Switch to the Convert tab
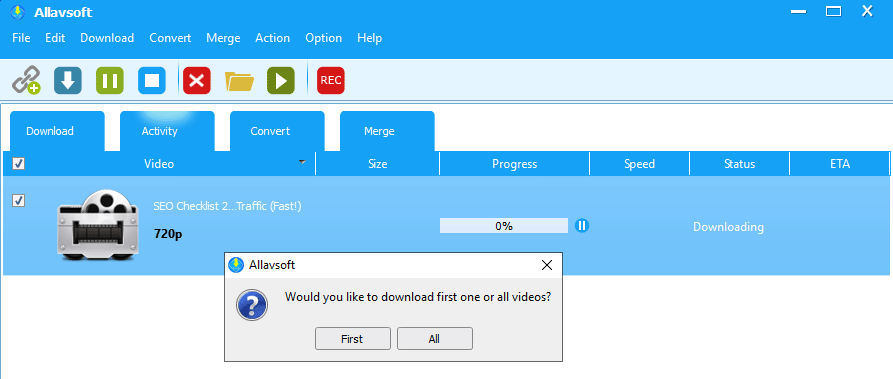The height and width of the screenshot is (379, 893). 277,131
